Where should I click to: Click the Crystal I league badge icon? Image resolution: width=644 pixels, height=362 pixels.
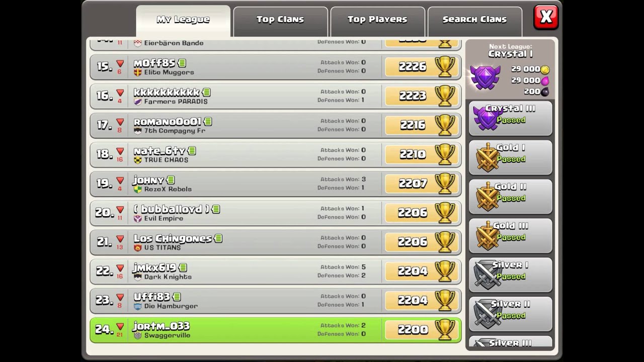(485, 77)
